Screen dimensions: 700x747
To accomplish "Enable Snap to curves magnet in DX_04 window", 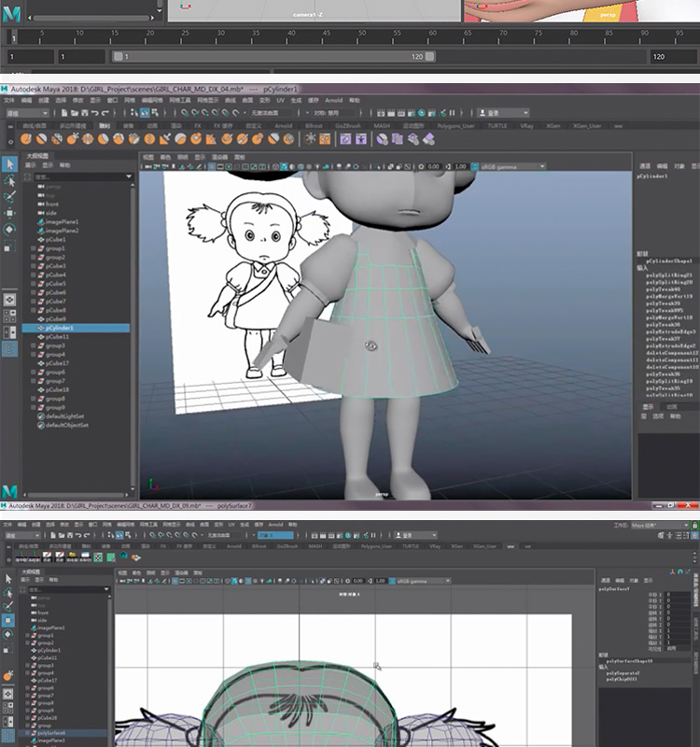I will point(195,113).
